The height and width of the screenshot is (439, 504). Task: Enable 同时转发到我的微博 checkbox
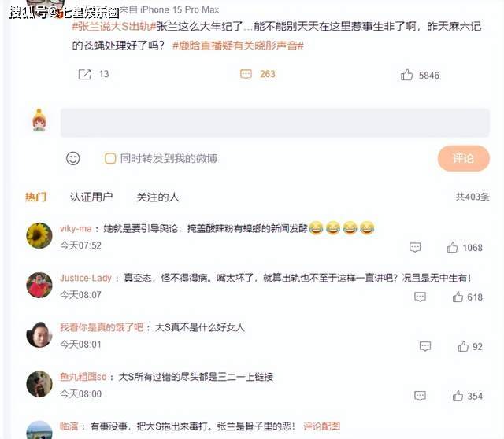coord(110,158)
